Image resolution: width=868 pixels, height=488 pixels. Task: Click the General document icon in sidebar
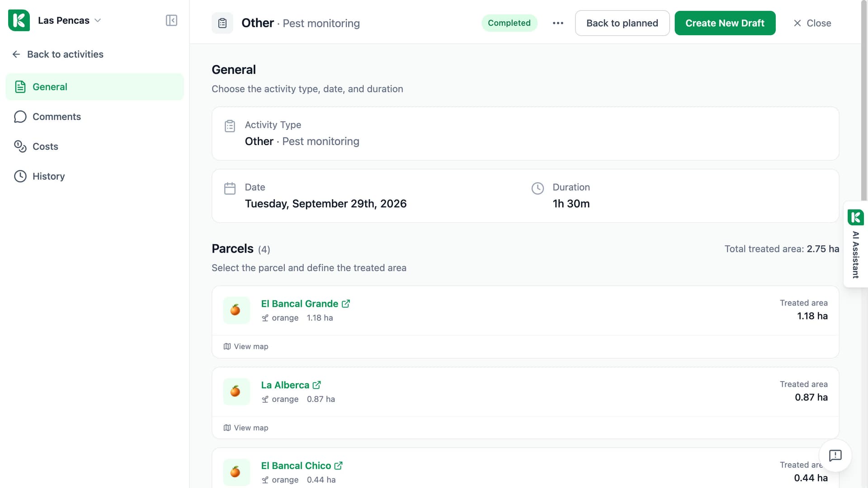(20, 87)
